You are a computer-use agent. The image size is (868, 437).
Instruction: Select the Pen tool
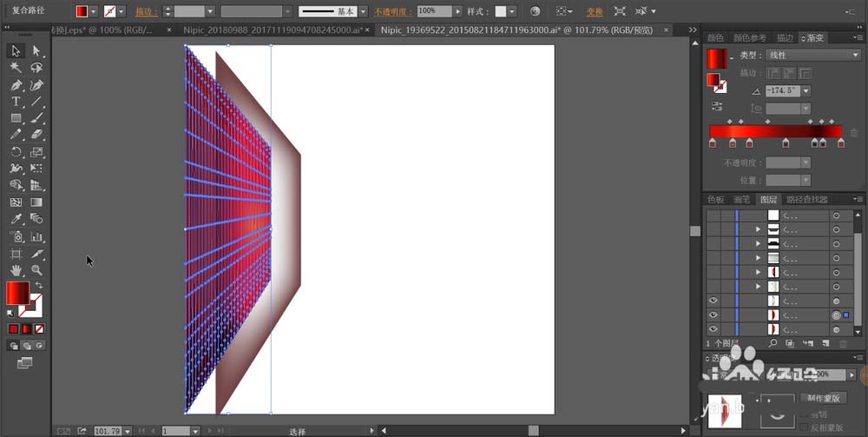tap(16, 85)
